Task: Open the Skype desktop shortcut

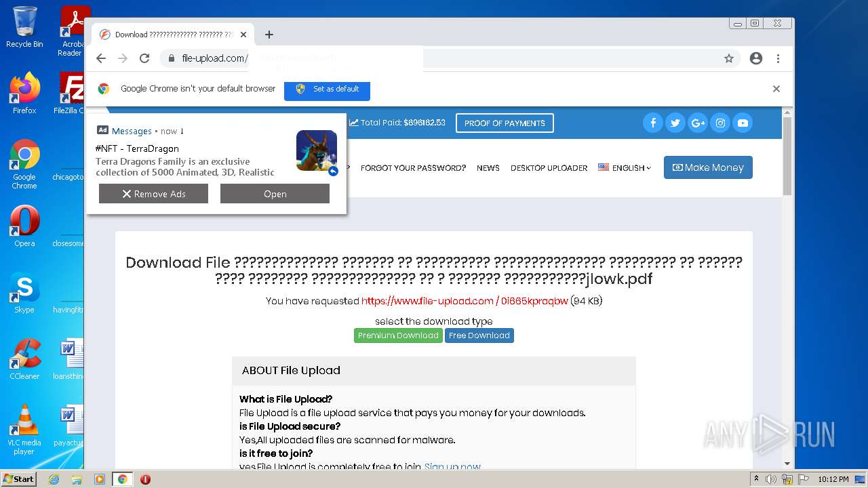Action: click(x=24, y=293)
